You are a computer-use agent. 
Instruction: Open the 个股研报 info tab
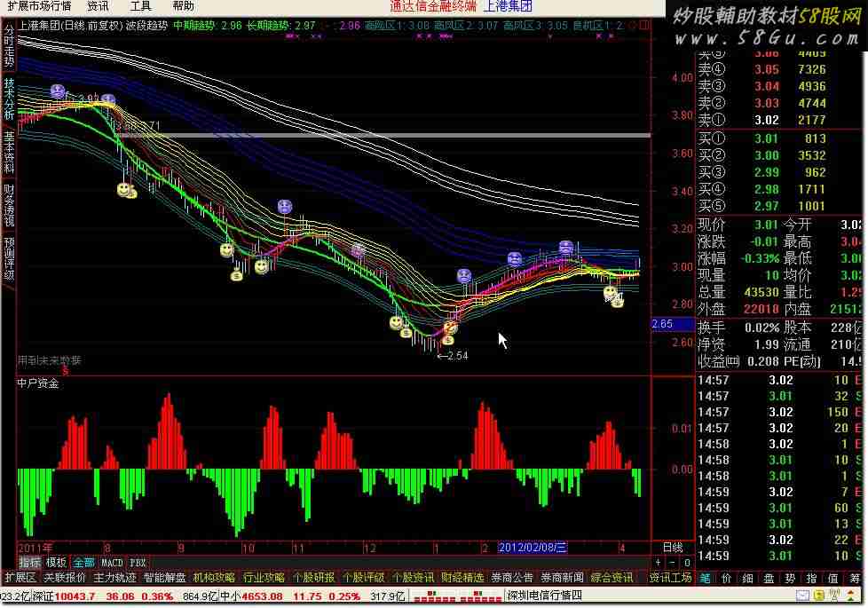pos(313,578)
